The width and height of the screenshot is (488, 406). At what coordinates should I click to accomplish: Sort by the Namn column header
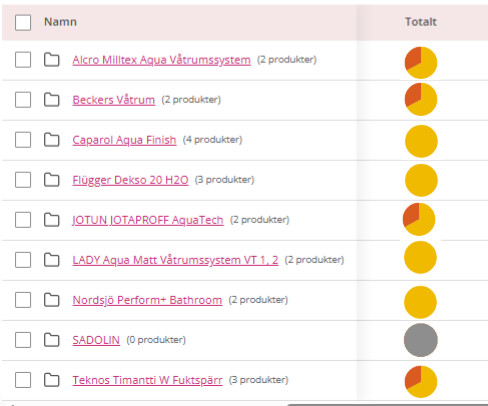tap(60, 22)
